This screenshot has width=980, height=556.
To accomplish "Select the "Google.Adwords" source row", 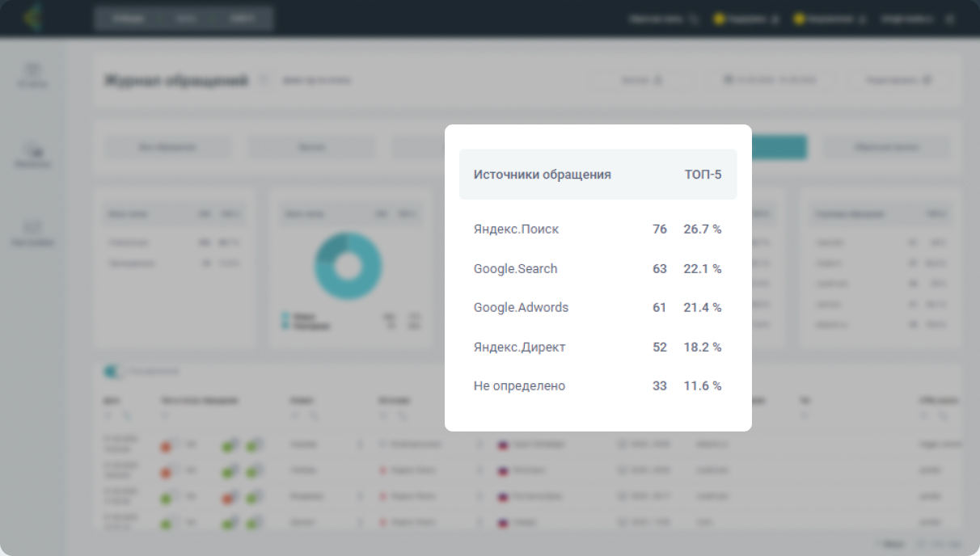I will click(x=598, y=308).
